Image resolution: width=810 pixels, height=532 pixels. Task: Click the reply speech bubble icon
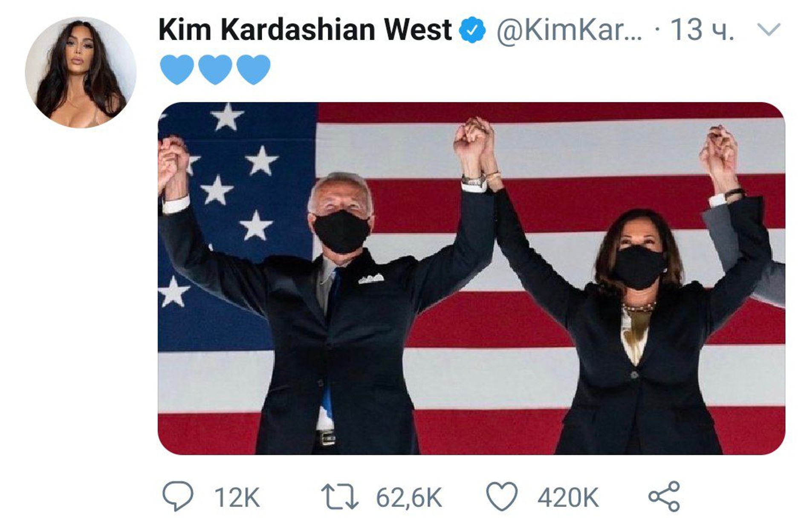click(x=178, y=496)
